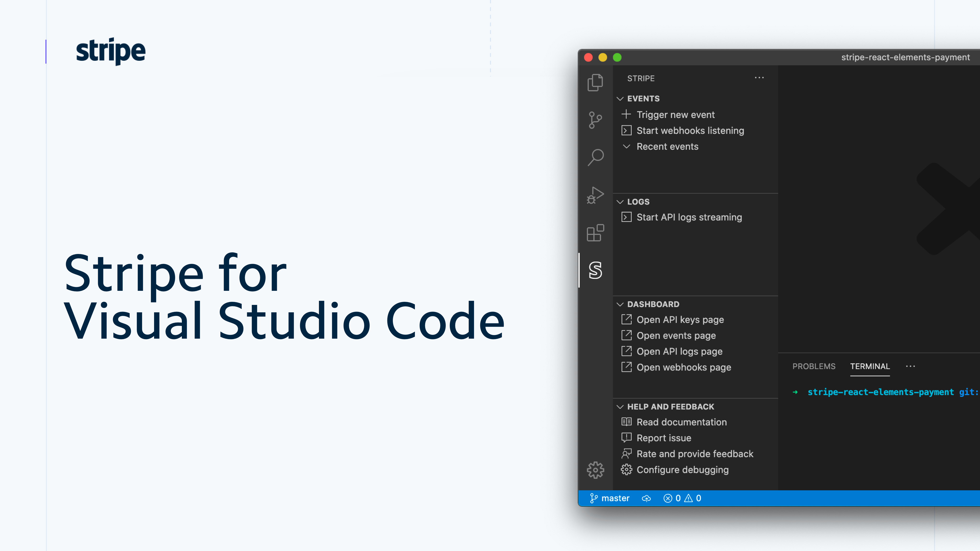Open the Search view icon
Image resolution: width=980 pixels, height=551 pixels.
coord(595,157)
